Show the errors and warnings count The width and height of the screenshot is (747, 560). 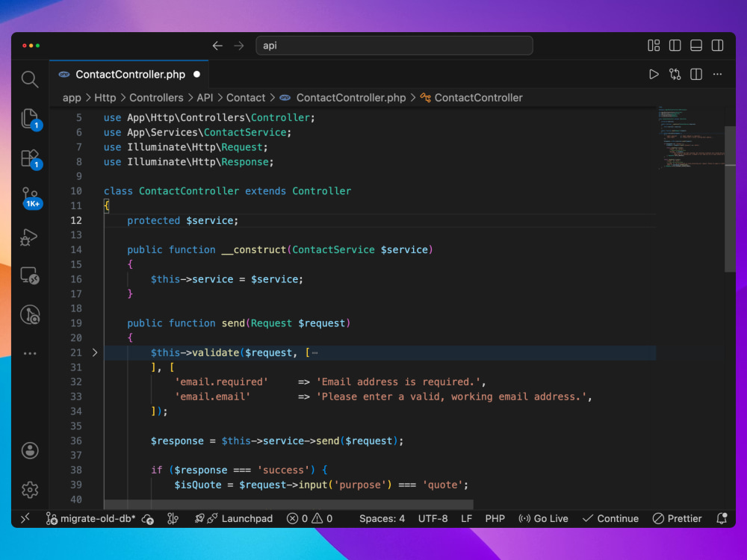point(310,519)
